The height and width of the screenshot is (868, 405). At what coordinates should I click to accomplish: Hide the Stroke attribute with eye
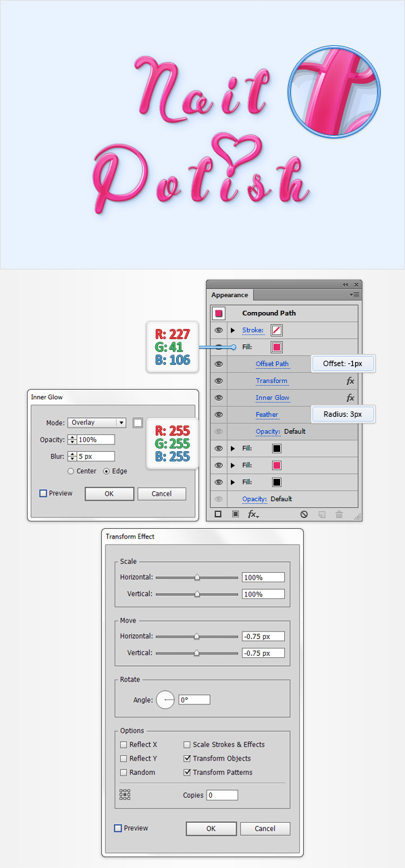coord(218,330)
